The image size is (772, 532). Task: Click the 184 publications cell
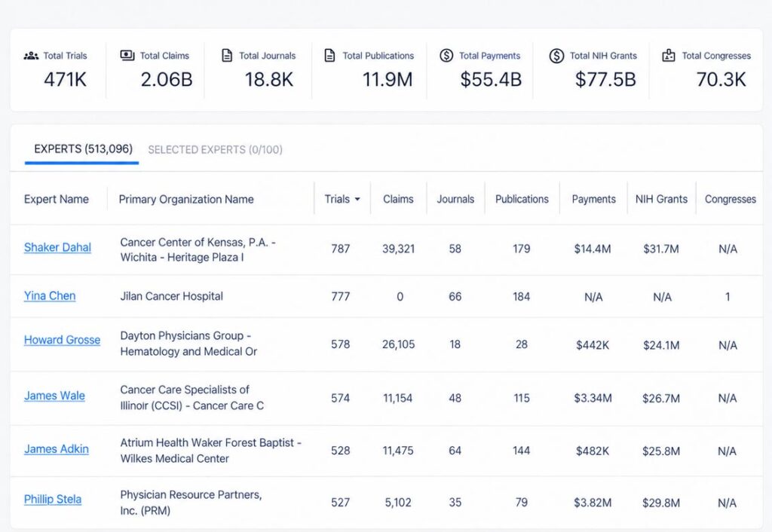[522, 296]
